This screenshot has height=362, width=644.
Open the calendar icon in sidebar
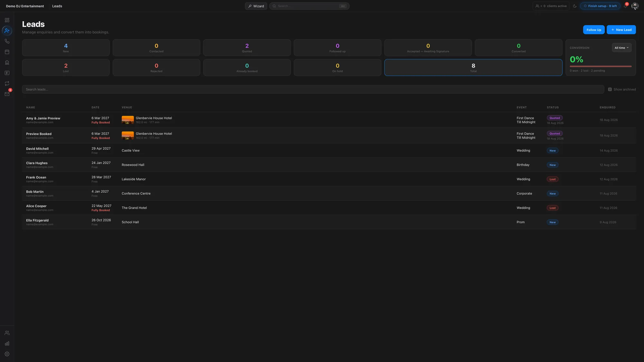(x=7, y=52)
